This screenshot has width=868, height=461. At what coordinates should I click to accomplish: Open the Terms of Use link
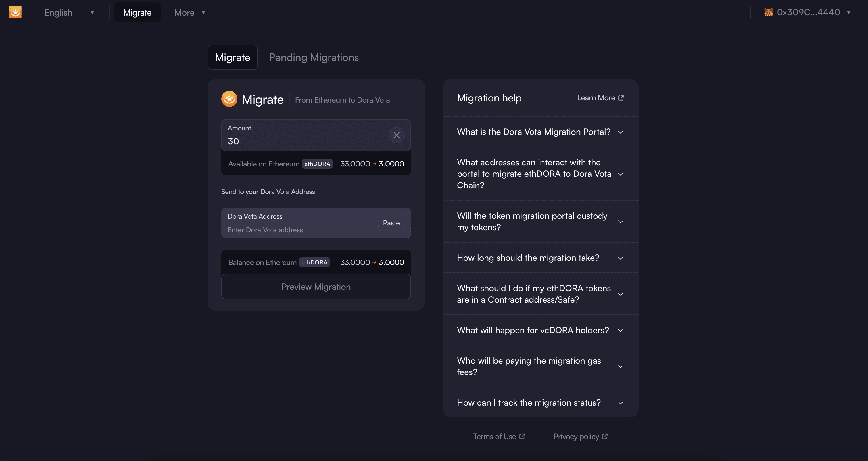[x=499, y=436]
